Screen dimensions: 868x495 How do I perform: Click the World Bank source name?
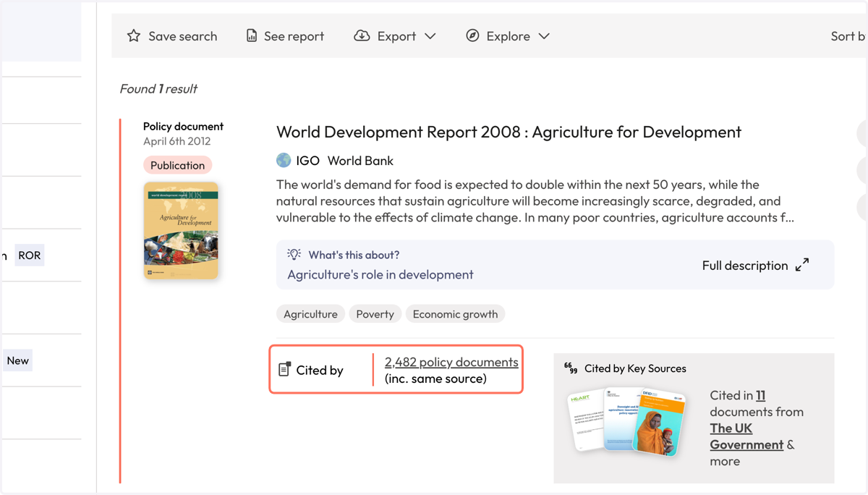360,161
